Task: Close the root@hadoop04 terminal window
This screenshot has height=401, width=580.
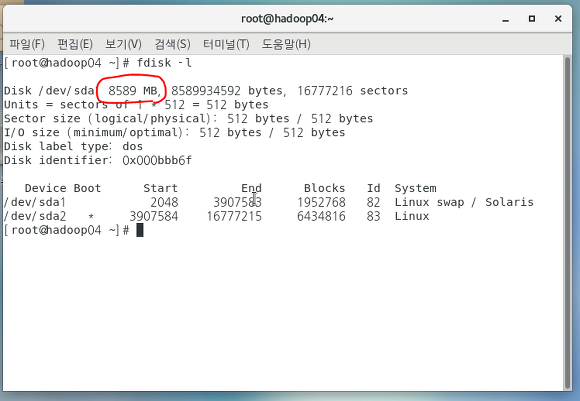Action: [x=558, y=18]
